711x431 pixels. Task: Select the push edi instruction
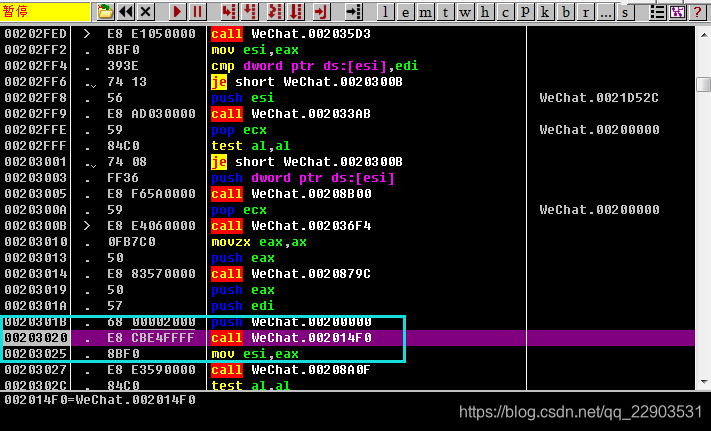click(243, 306)
